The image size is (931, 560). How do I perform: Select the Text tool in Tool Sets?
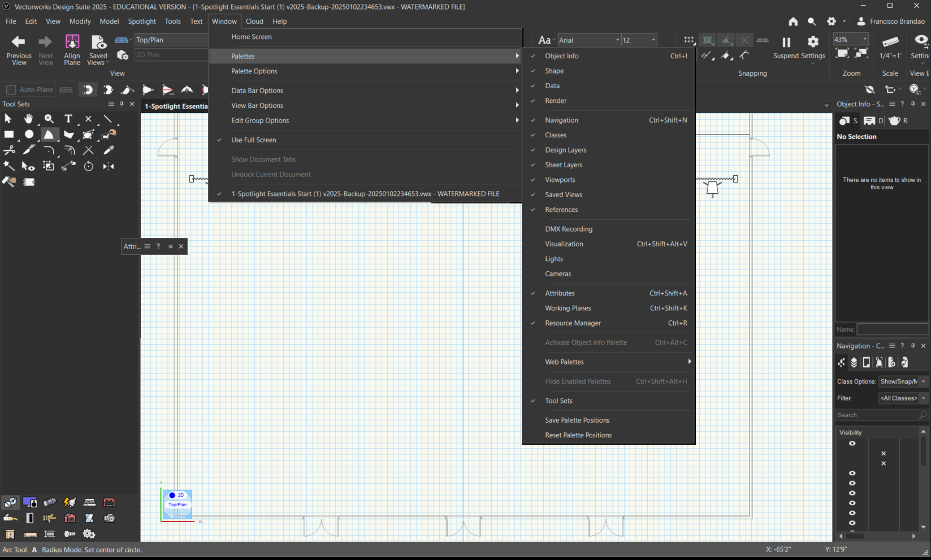click(x=68, y=119)
